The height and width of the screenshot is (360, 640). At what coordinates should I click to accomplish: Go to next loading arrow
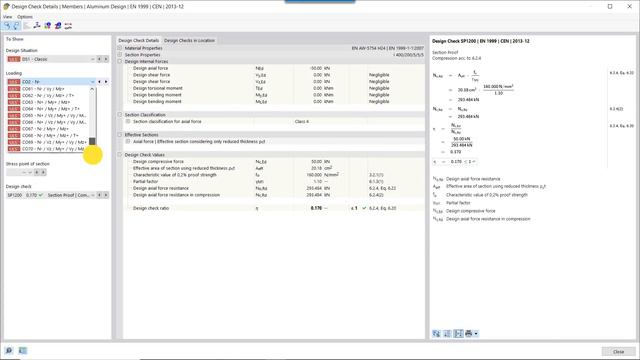coord(106,82)
